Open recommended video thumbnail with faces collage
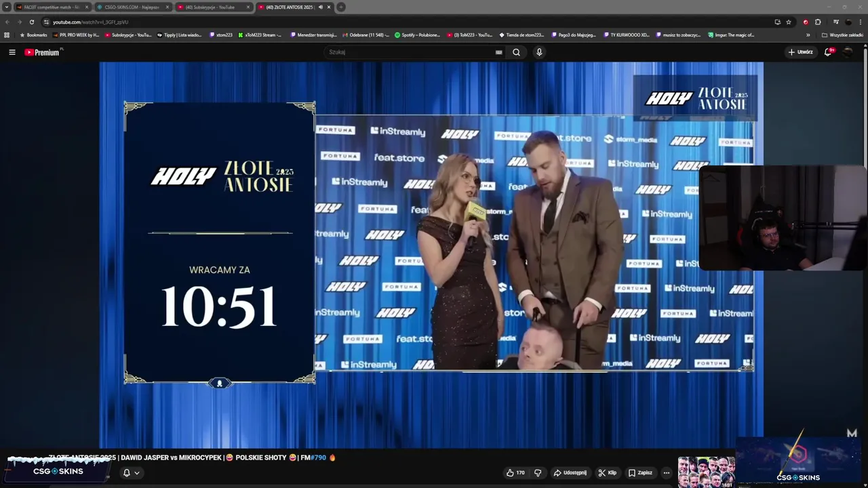 pos(706,472)
